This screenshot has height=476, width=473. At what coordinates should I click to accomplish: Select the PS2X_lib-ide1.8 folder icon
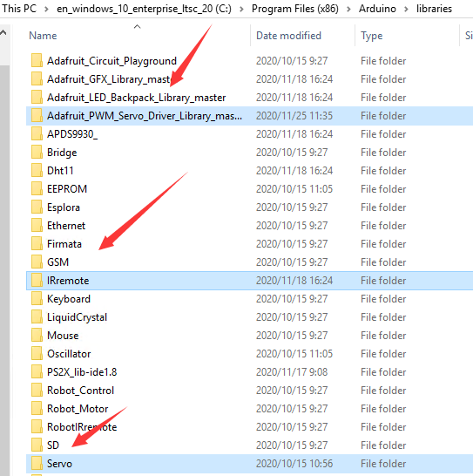click(x=37, y=372)
